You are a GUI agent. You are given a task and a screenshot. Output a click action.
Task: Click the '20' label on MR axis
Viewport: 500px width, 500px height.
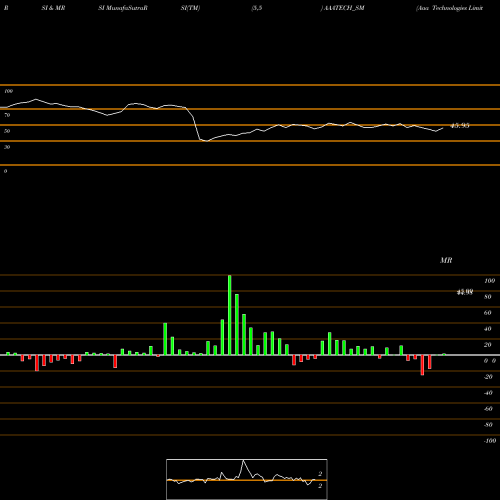tap(488, 345)
